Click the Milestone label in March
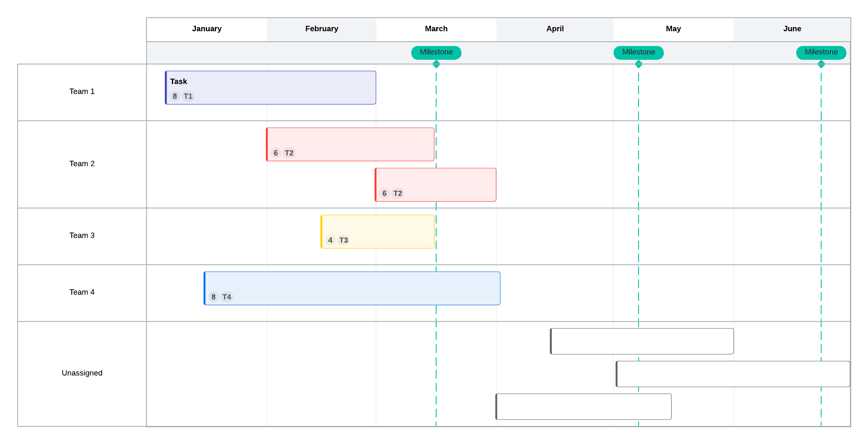 [x=436, y=52]
